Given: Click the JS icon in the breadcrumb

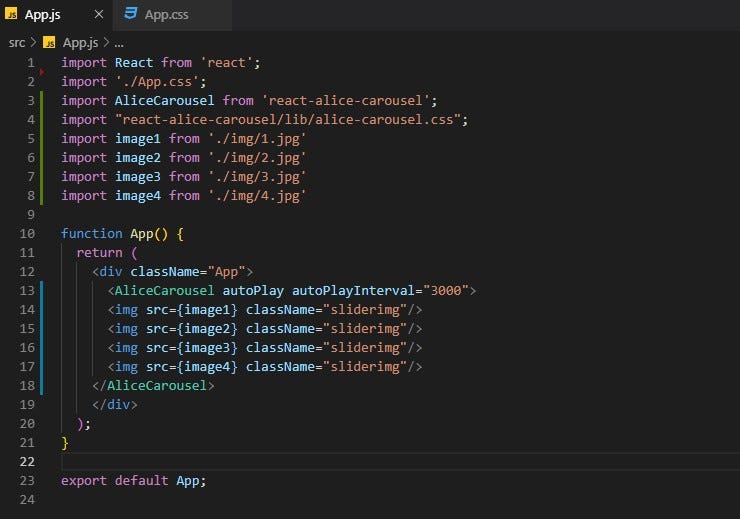Looking at the screenshot, I should coord(49,43).
